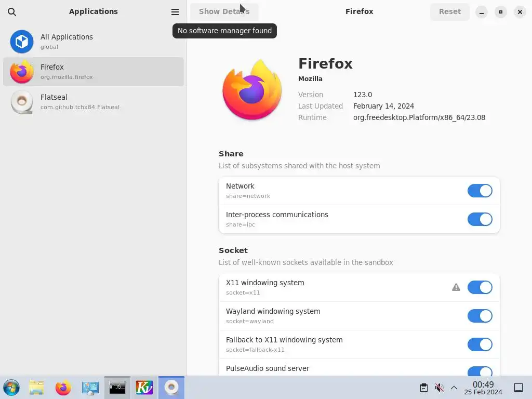This screenshot has width=532, height=399.
Task: Toggle Inter-process communications switch
Action: 480,219
